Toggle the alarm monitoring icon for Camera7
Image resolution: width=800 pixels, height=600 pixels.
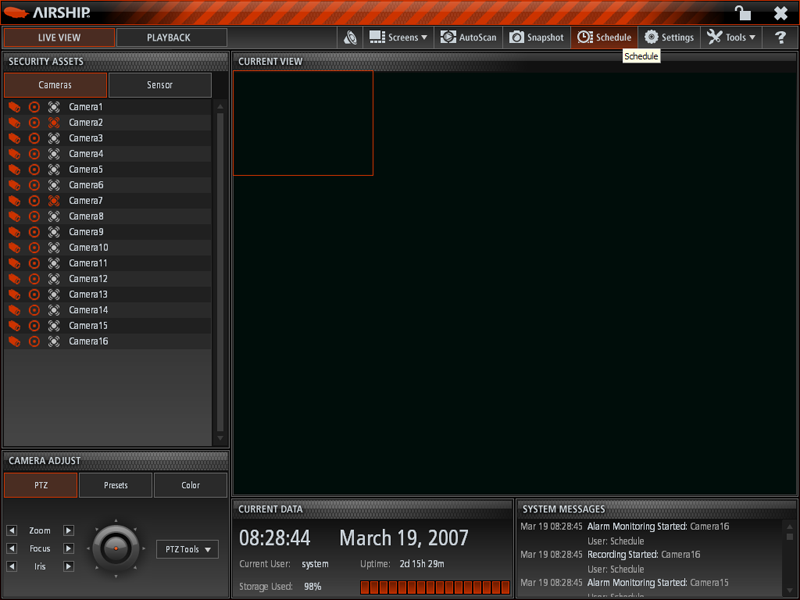click(54, 201)
